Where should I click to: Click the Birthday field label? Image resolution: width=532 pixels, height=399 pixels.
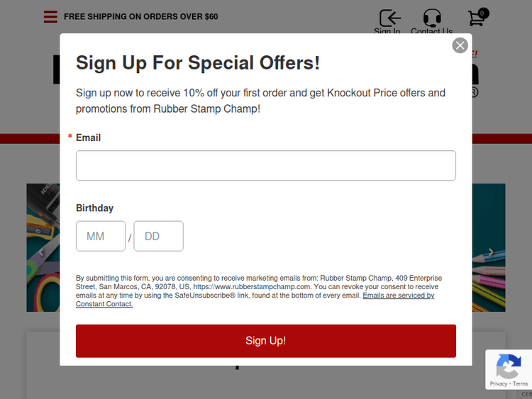pyautogui.click(x=94, y=208)
